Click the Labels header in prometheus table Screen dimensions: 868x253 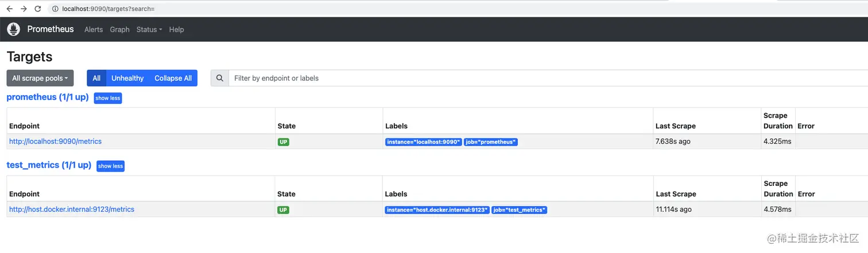pos(396,126)
